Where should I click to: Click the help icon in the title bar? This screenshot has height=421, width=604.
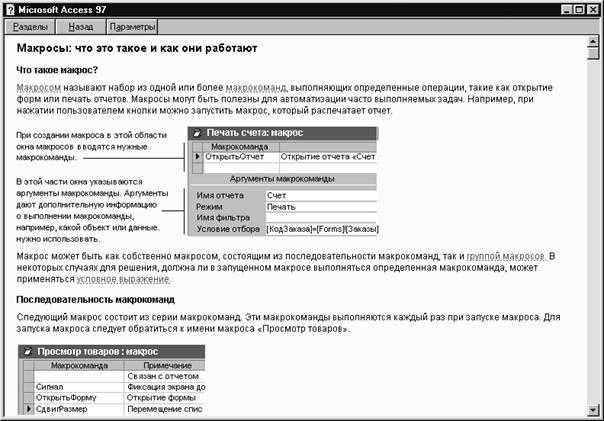click(x=10, y=10)
